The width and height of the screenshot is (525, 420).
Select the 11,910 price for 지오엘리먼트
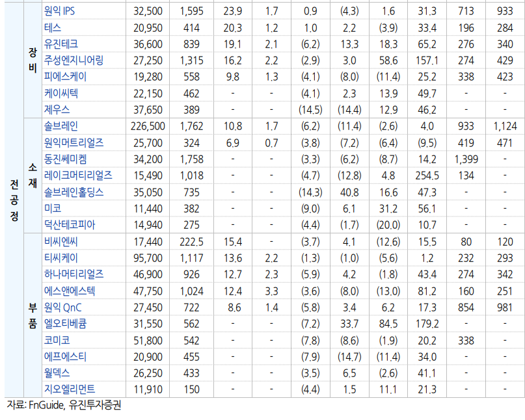coord(148,389)
